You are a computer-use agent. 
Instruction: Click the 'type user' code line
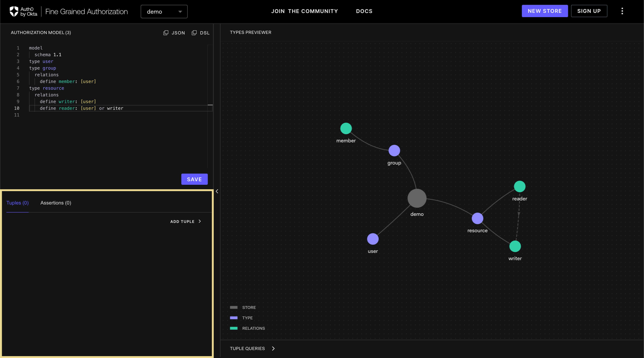41,61
